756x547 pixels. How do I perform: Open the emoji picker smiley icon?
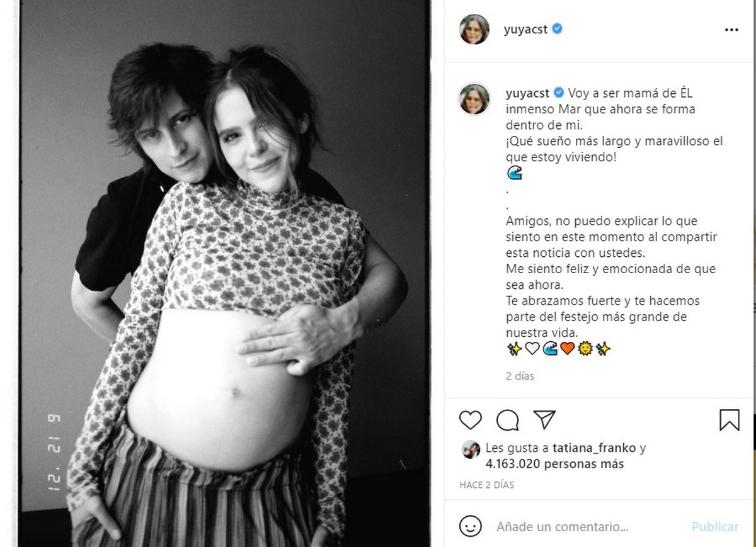470,526
